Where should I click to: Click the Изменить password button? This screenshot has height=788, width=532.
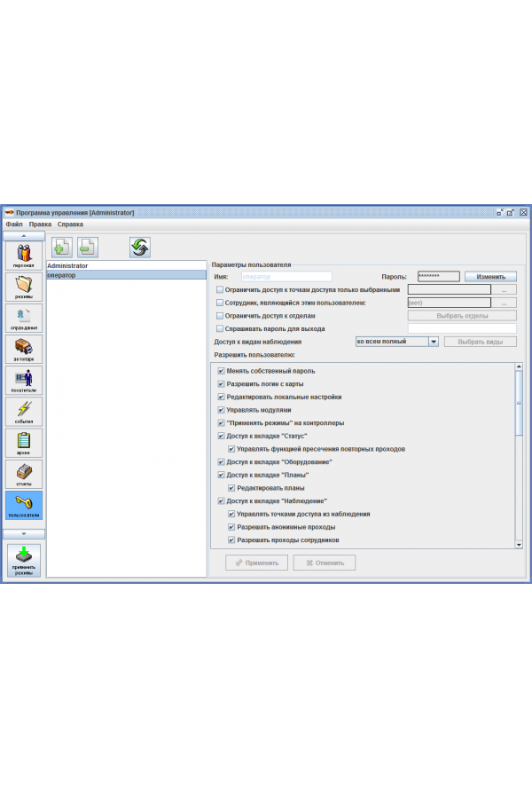point(490,277)
